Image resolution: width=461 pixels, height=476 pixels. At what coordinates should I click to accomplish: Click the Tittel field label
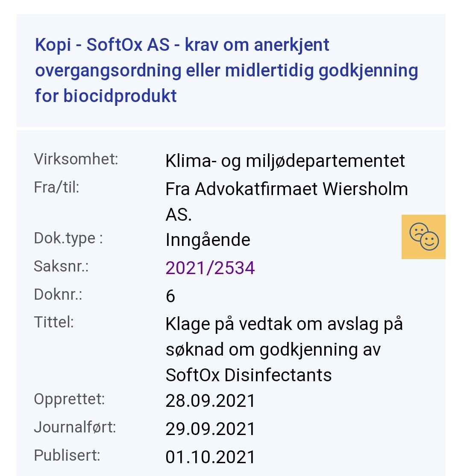point(54,322)
